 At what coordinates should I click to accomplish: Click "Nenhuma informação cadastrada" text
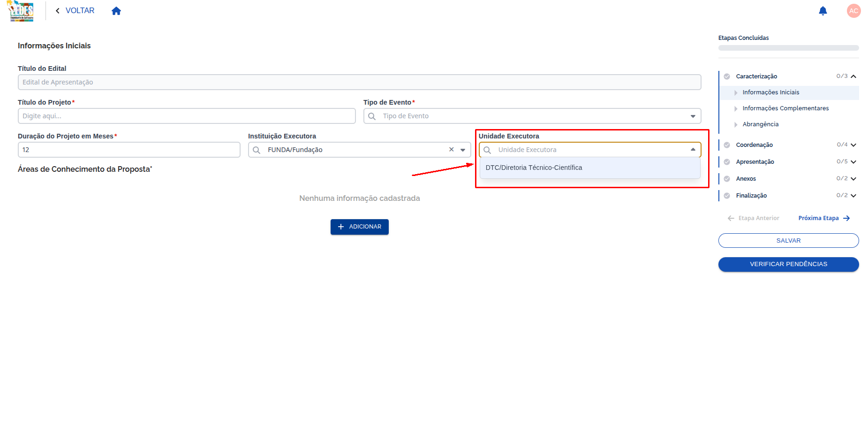coord(360,199)
